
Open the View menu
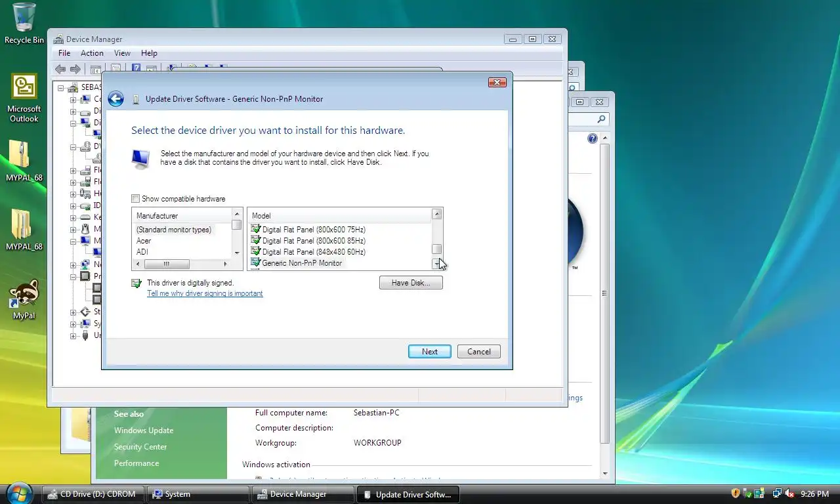click(x=122, y=53)
